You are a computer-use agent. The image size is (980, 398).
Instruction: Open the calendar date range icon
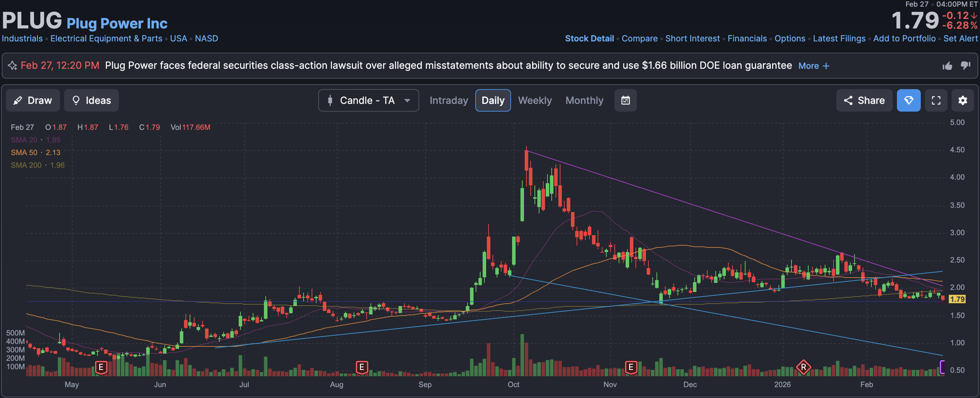[625, 100]
